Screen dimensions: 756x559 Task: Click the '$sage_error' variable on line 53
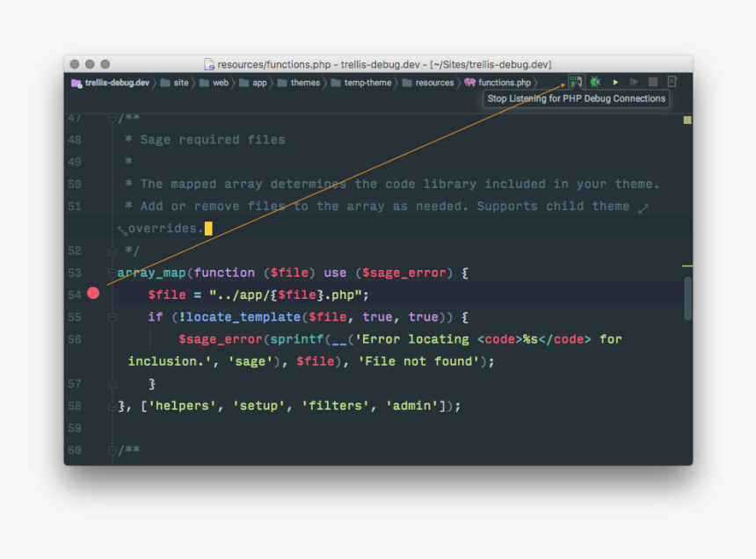(x=404, y=272)
